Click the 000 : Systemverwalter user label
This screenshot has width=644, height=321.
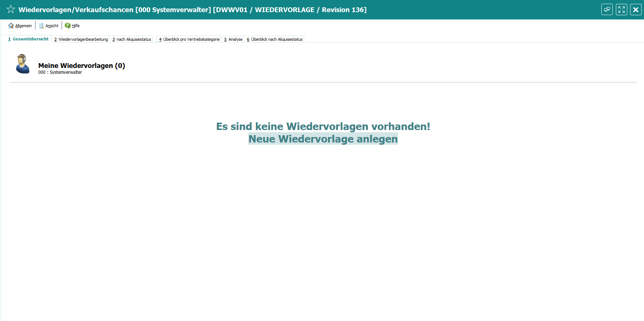point(60,72)
